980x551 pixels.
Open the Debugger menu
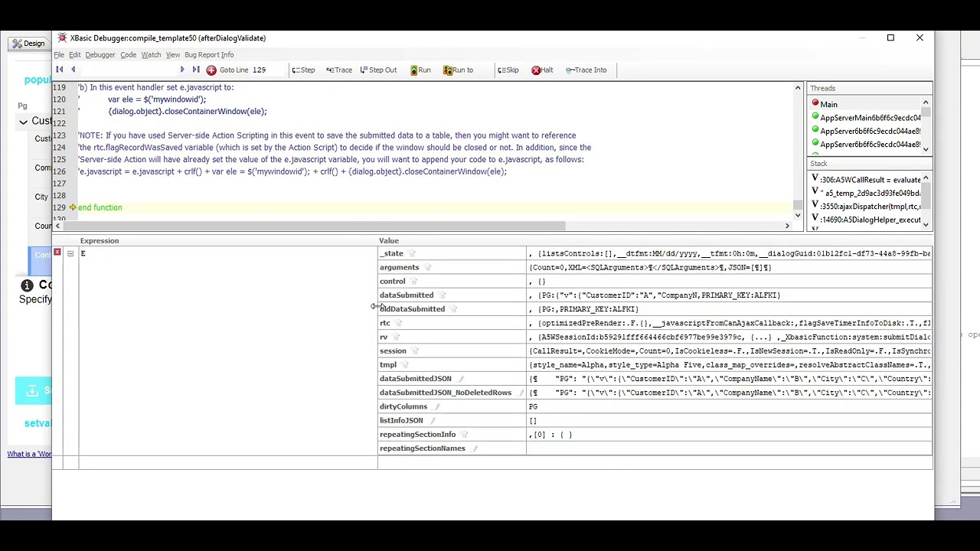pyautogui.click(x=100, y=54)
